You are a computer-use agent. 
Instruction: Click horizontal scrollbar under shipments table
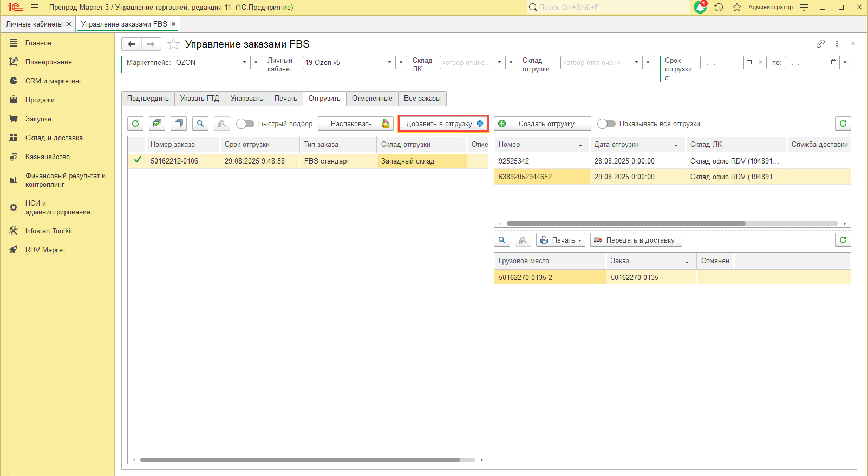click(x=625, y=223)
